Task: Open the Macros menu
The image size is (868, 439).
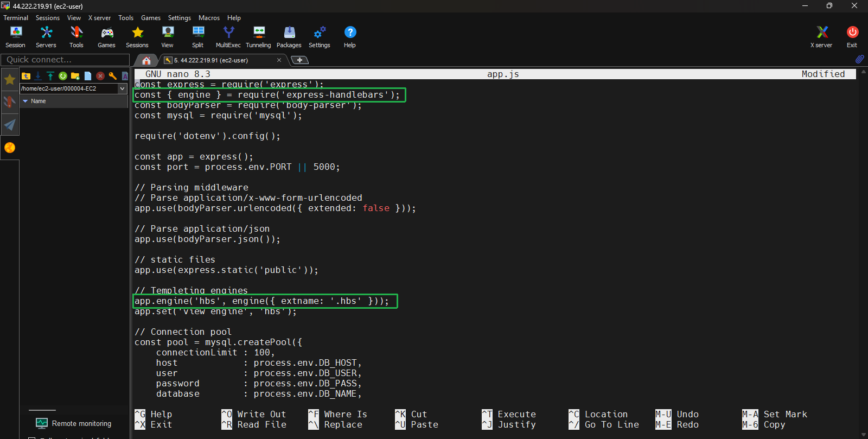Action: tap(209, 18)
